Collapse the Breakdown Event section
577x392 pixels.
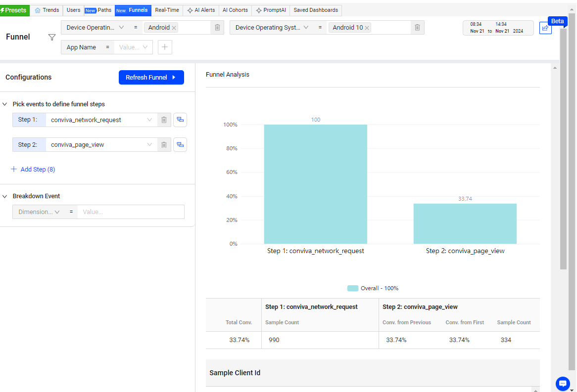(5, 196)
